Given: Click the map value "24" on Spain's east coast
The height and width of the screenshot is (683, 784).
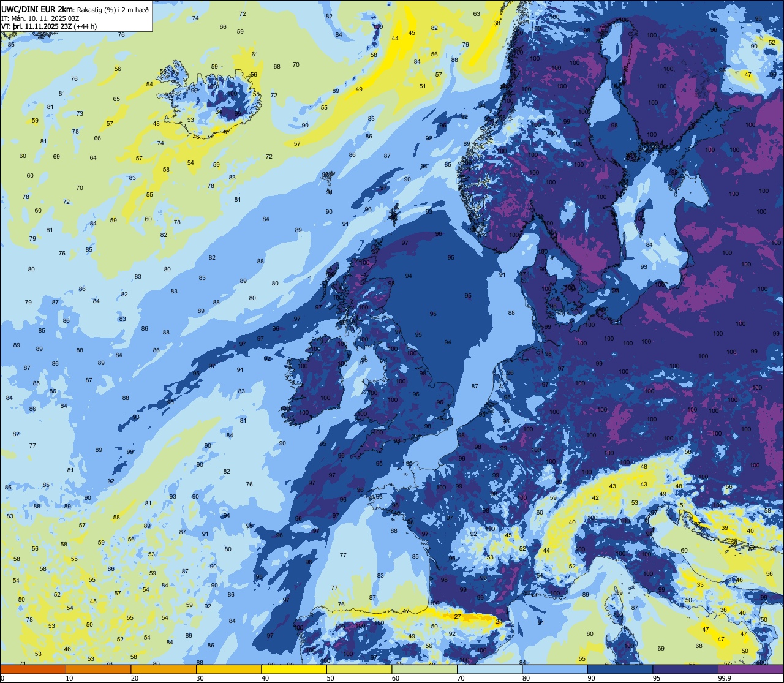Looking at the screenshot, I should [x=499, y=622].
